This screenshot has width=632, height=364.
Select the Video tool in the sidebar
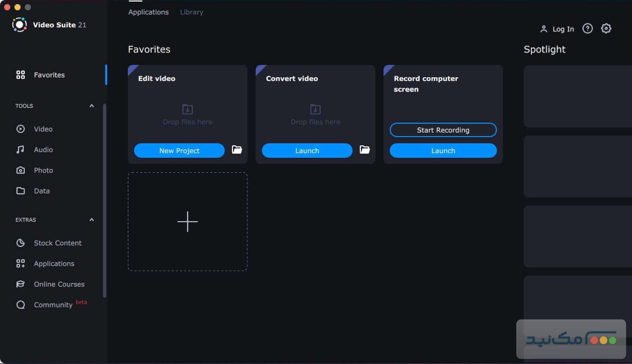[43, 129]
